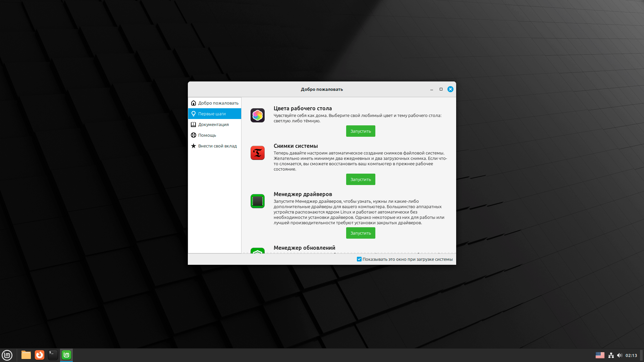644x362 pixels.
Task: Click the volume icon in system tray
Action: point(620,355)
